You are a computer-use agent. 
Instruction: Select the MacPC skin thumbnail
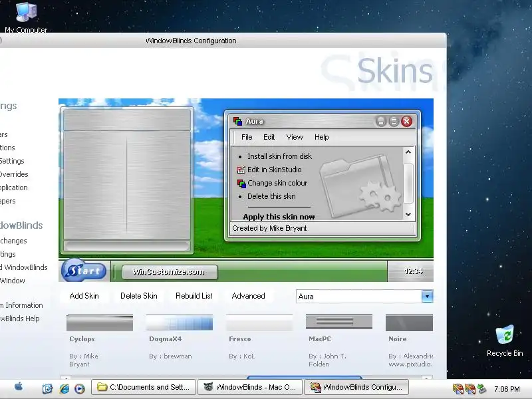339,322
